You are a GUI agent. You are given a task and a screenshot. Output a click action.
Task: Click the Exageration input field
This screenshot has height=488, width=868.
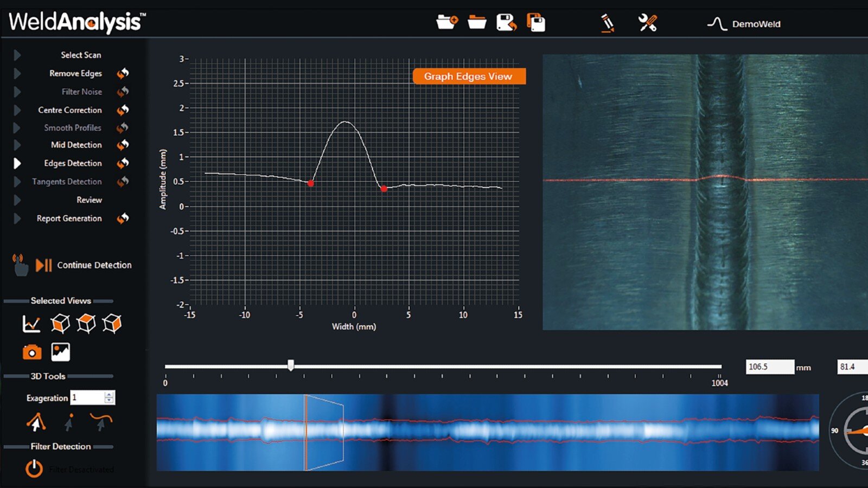87,398
